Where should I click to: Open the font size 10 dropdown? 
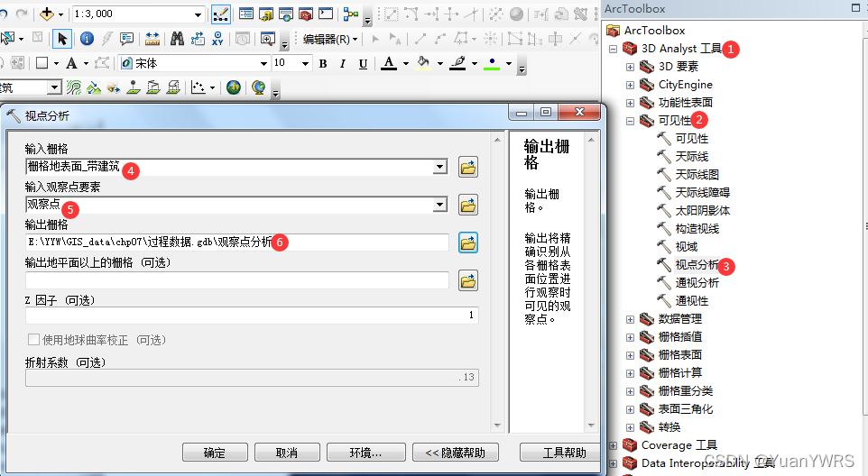(305, 64)
